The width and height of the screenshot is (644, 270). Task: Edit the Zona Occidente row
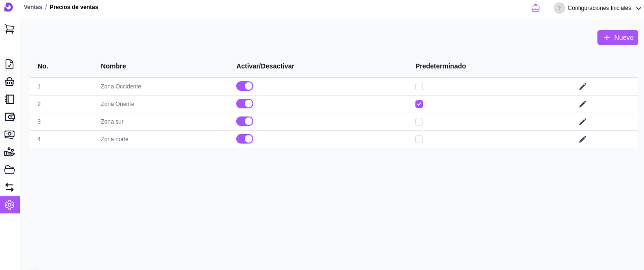pyautogui.click(x=583, y=87)
